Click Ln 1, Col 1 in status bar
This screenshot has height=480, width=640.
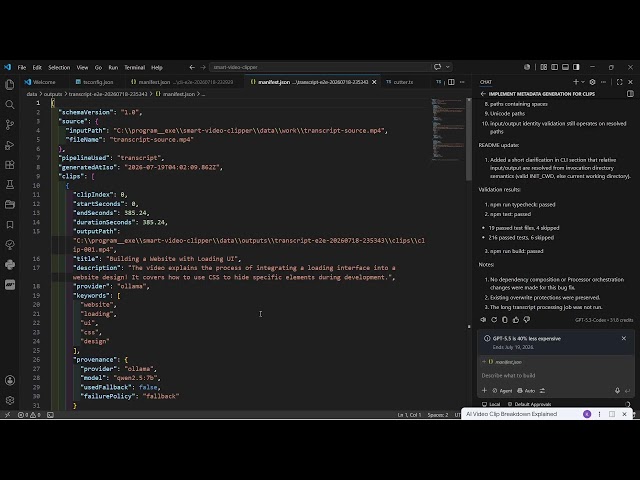pyautogui.click(x=409, y=415)
